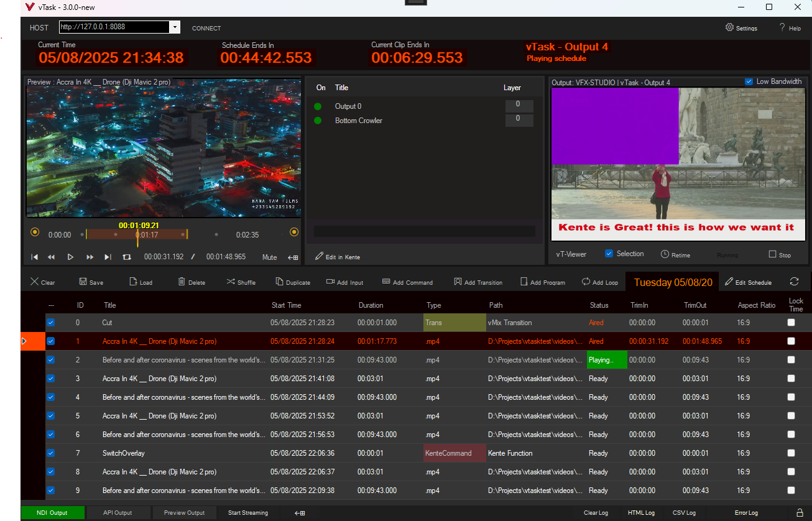812x521 pixels.
Task: Open the HTML Log
Action: pyautogui.click(x=641, y=513)
